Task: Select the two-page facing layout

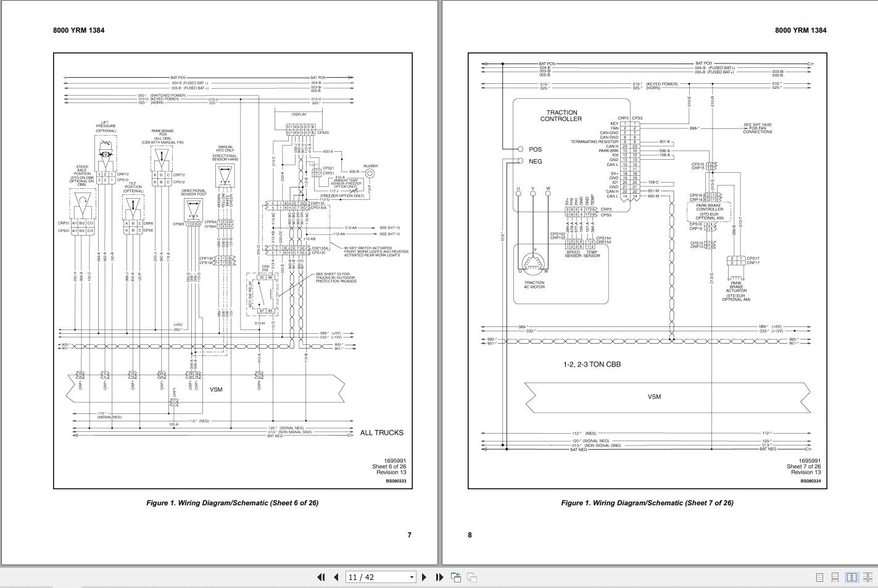Action: point(851,578)
